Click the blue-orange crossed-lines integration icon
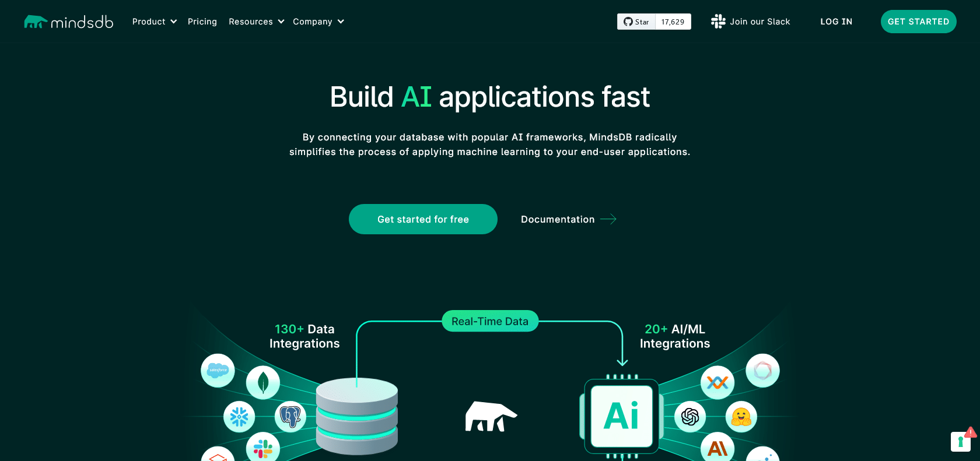The width and height of the screenshot is (980, 461). click(x=717, y=383)
